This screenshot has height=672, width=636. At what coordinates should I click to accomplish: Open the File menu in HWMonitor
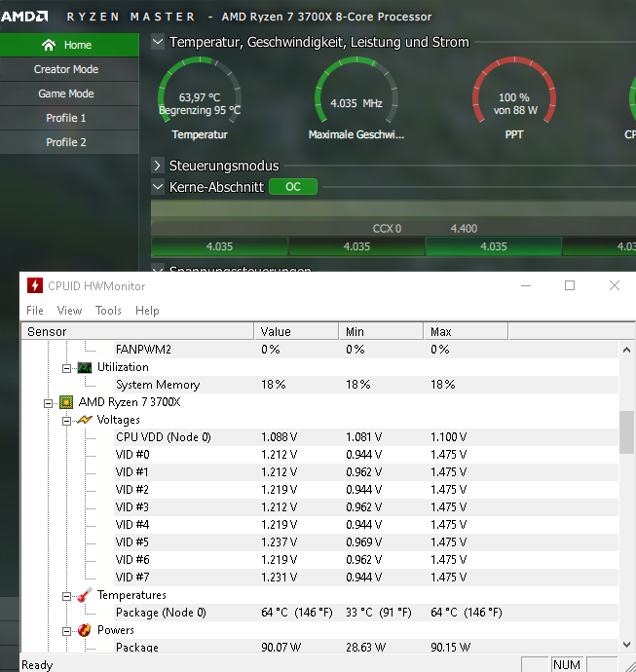35,311
